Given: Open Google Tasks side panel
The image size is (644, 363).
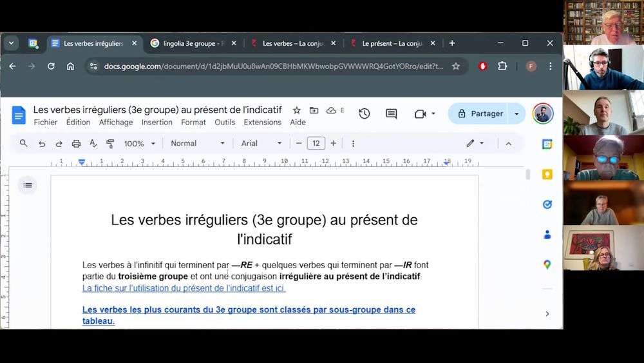Looking at the screenshot, I should click(547, 204).
